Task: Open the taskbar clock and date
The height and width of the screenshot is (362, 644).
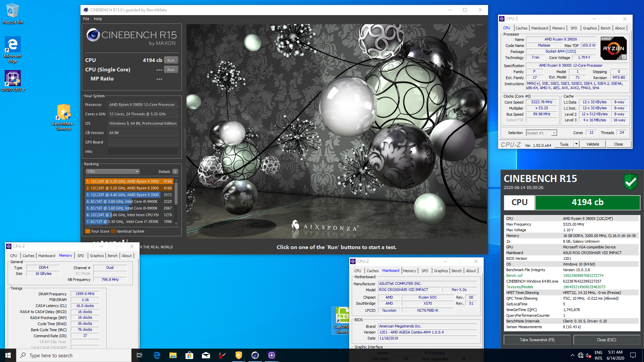Action: [x=615, y=355]
